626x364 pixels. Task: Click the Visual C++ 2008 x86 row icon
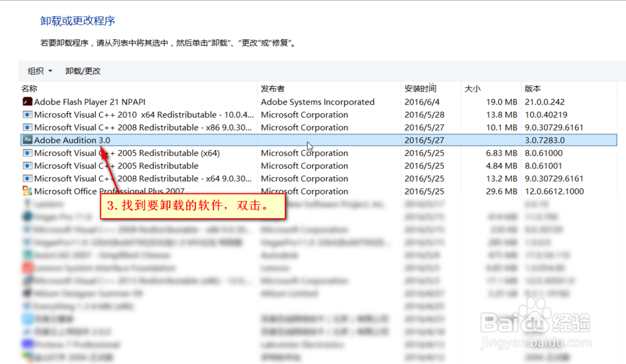pyautogui.click(x=27, y=127)
